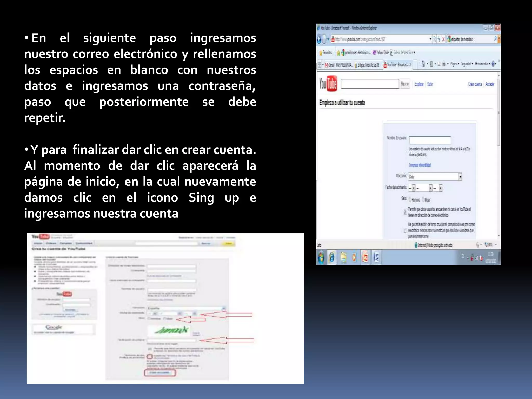This screenshot has height=399, width=532.
Task: Click the Acceder link in Internet Explorer page
Action: coord(490,84)
